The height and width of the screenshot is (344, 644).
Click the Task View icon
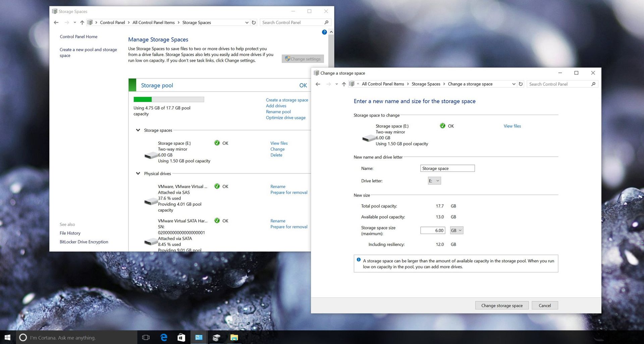146,338
